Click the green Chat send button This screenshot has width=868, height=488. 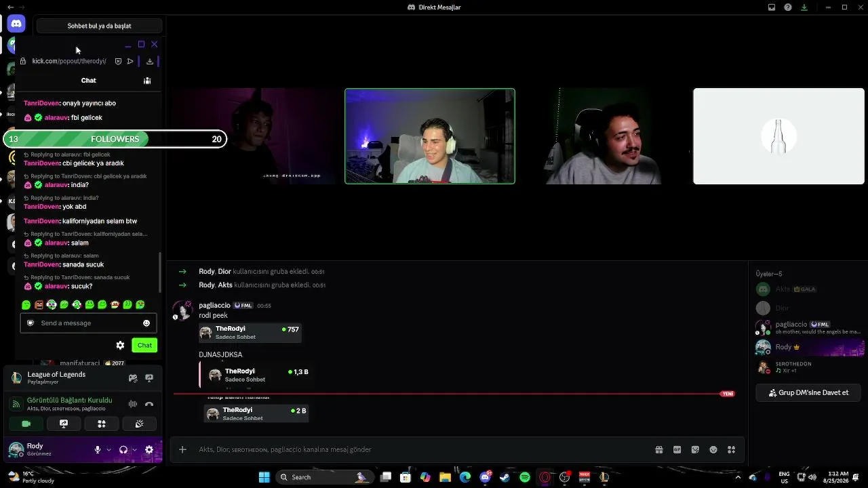point(144,345)
